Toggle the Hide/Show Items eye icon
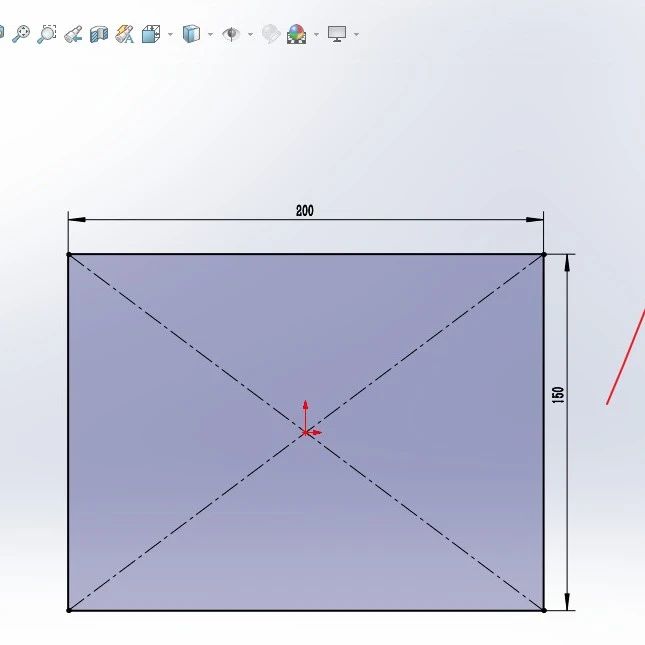Viewport: 645px width, 645px height. click(x=231, y=34)
